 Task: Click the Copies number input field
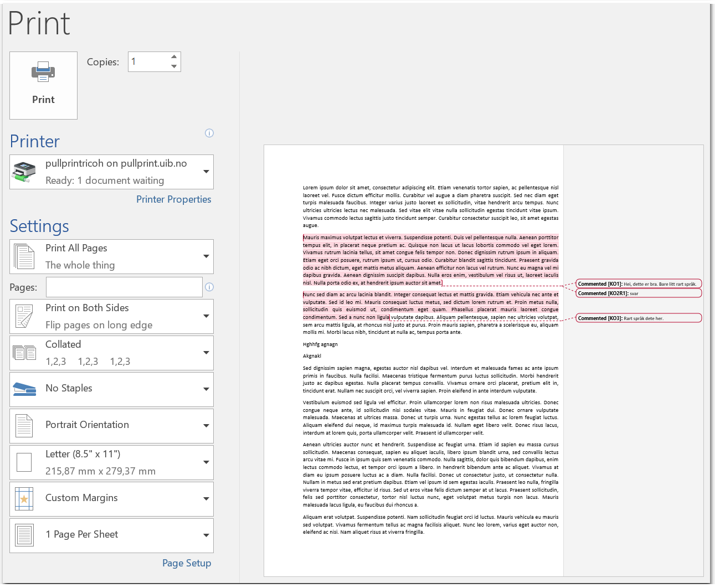coord(147,61)
